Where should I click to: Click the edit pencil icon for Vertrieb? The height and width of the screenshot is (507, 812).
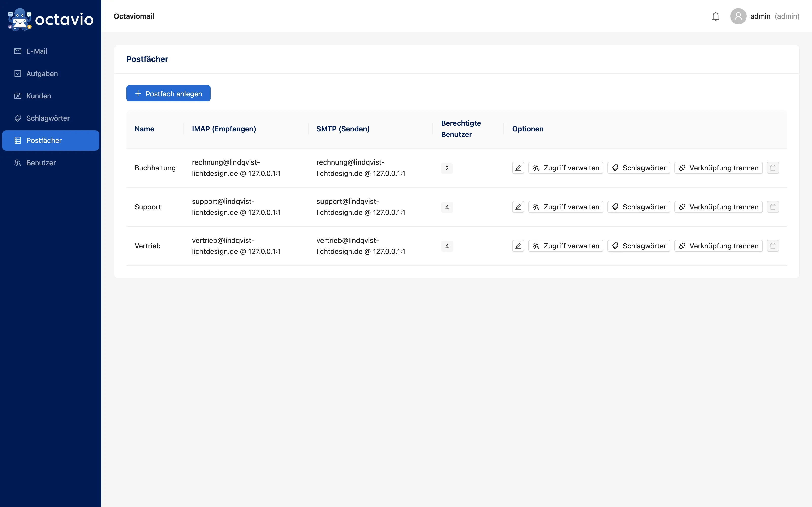518,246
